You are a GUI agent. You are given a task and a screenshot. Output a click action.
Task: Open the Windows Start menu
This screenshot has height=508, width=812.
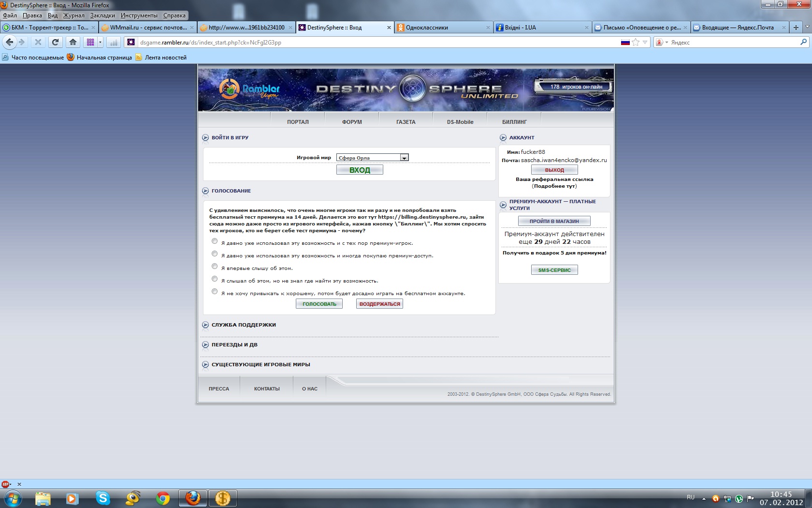[13, 498]
